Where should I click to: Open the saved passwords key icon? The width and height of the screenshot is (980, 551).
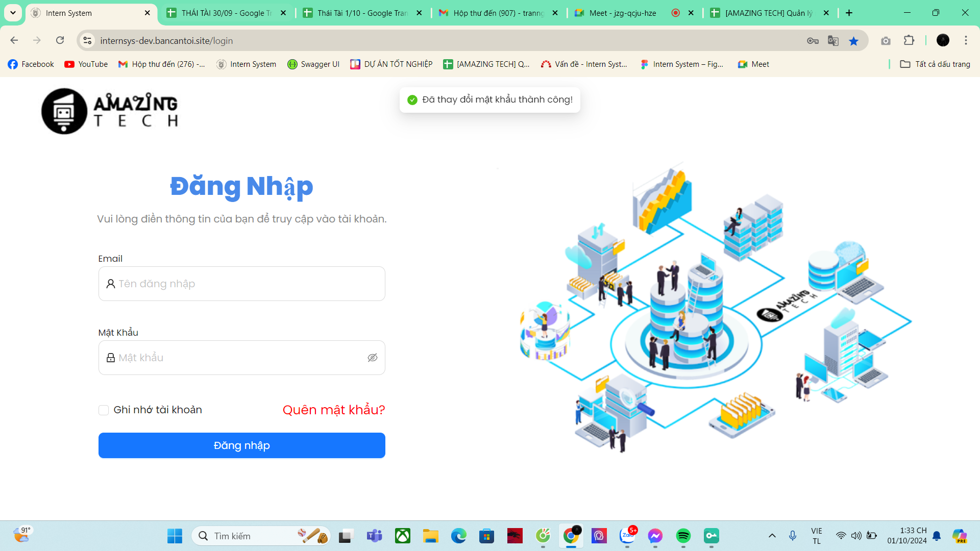click(813, 41)
